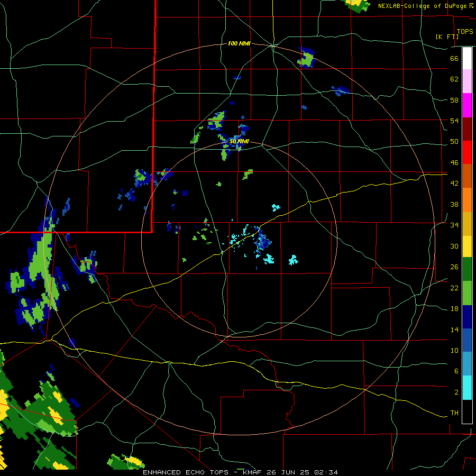Click the '6' legend value
The width and height of the screenshot is (476, 476).
[456, 371]
